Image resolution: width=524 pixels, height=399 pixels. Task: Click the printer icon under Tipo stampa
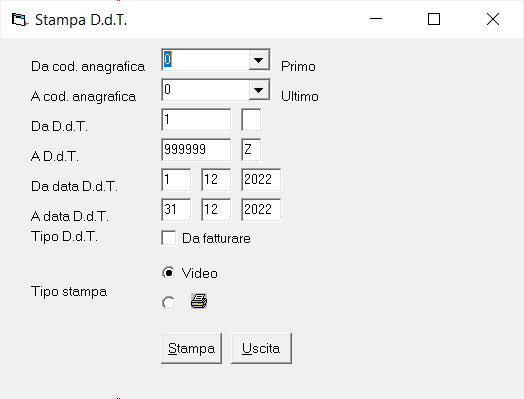pos(199,301)
